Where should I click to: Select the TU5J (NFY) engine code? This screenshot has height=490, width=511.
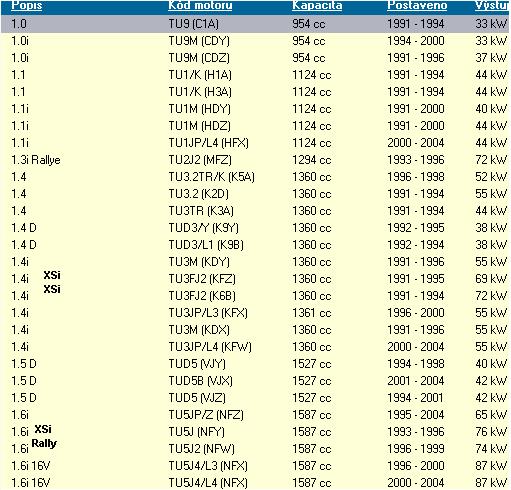pyautogui.click(x=197, y=432)
